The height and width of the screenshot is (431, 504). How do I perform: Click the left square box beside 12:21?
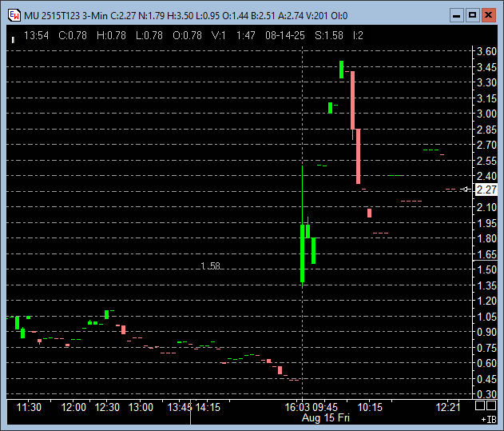(480, 405)
